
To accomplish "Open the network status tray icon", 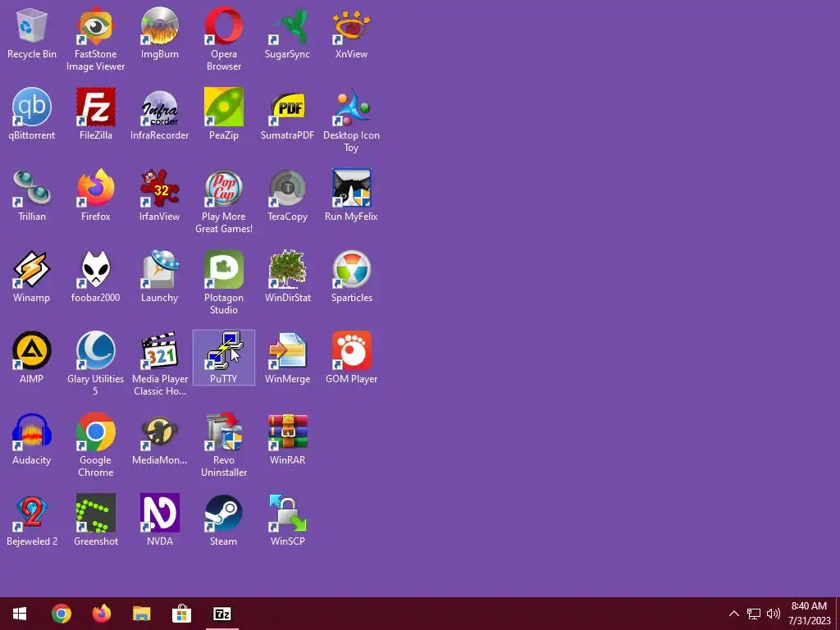I will point(754,614).
